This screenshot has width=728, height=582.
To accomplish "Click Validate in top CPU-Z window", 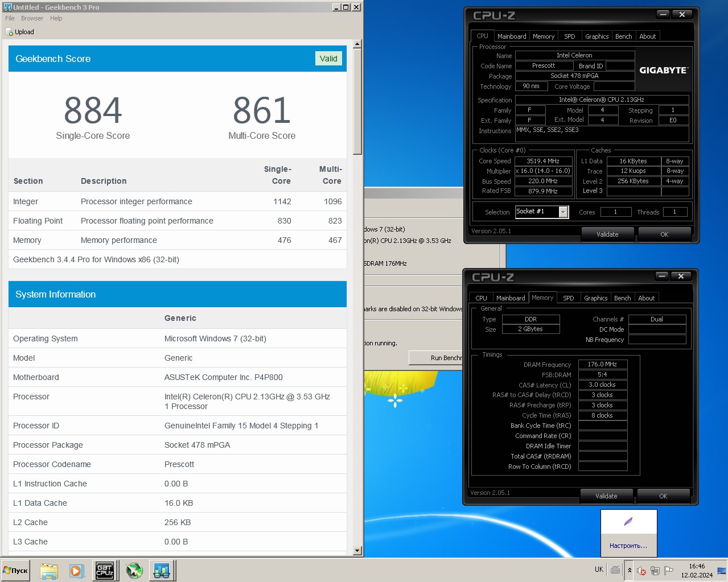I will click(607, 234).
